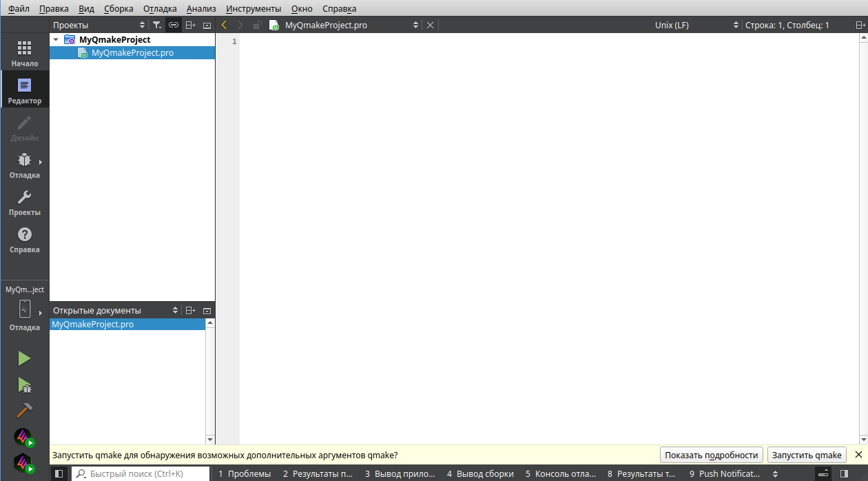868x481 pixels.
Task: Click the Запустить qmake button
Action: [x=806, y=455]
